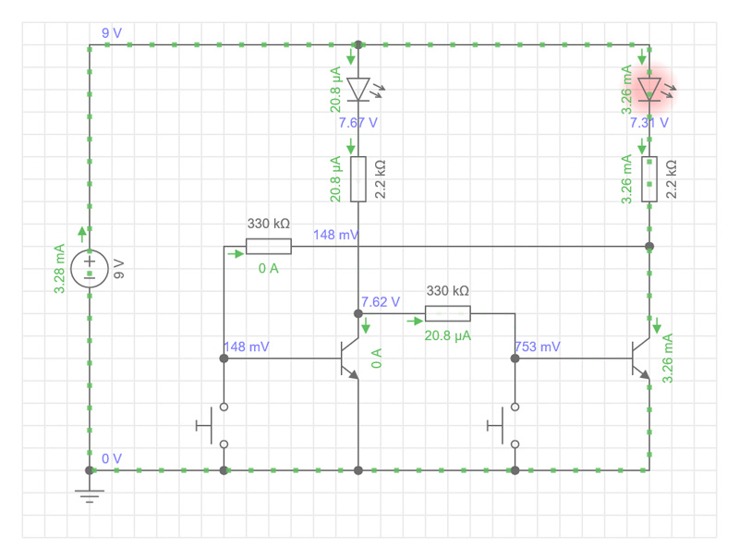Click the 0 V ground rail label
This screenshot has width=739, height=560.
click(111, 458)
